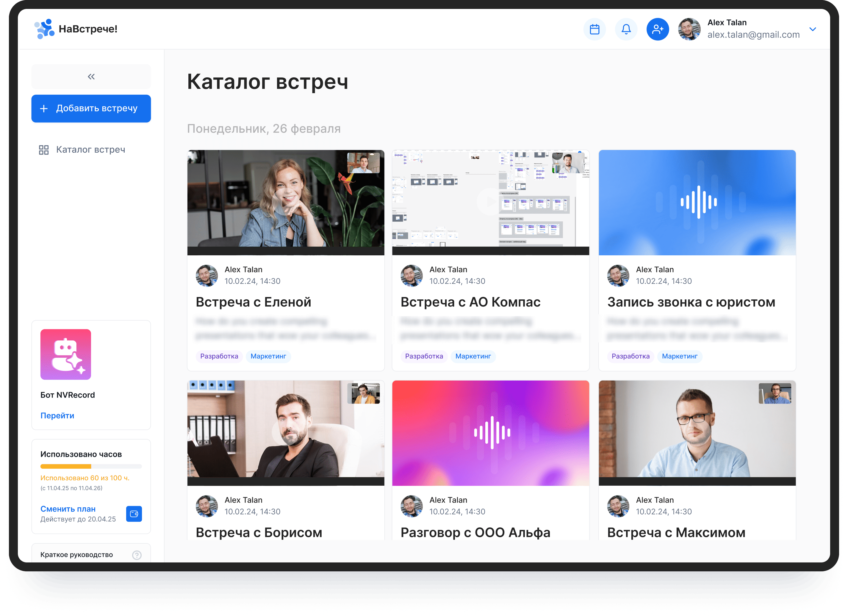Click the alex.talan@gmail.com email text
The image size is (848, 616).
753,35
